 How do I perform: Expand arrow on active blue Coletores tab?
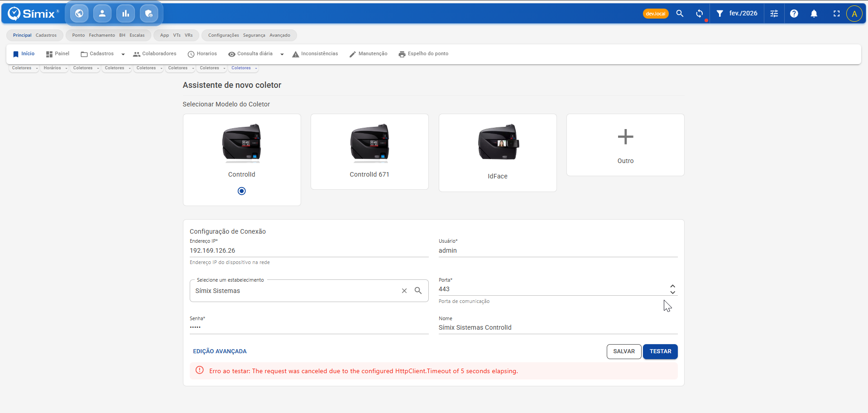(x=256, y=68)
